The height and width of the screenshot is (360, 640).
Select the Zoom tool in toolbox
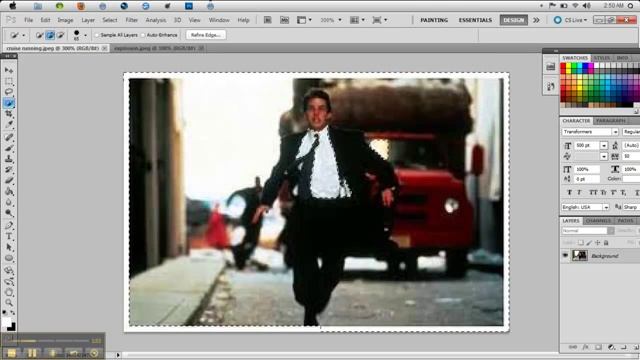tap(9, 303)
